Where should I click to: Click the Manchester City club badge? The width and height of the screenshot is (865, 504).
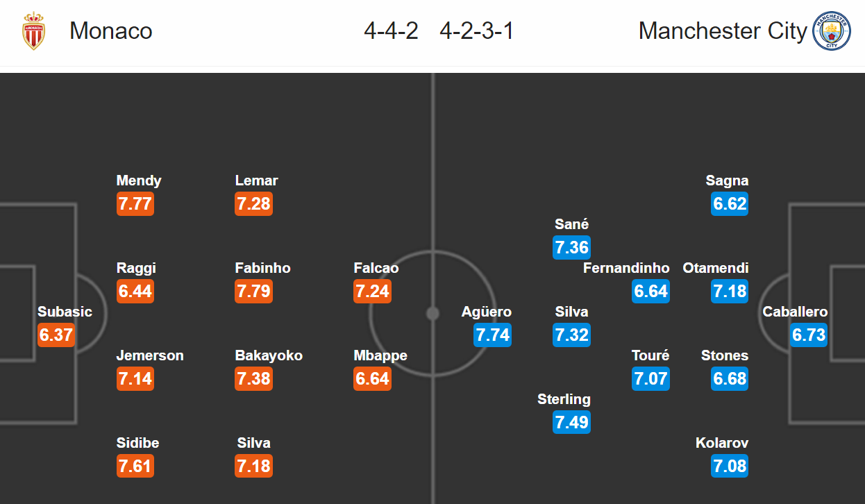(831, 31)
